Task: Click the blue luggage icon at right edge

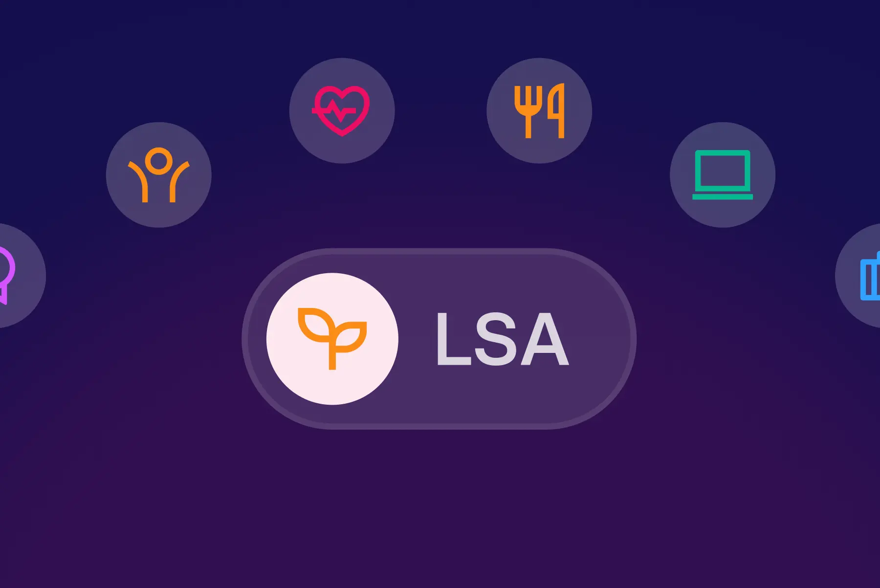Action: point(870,276)
